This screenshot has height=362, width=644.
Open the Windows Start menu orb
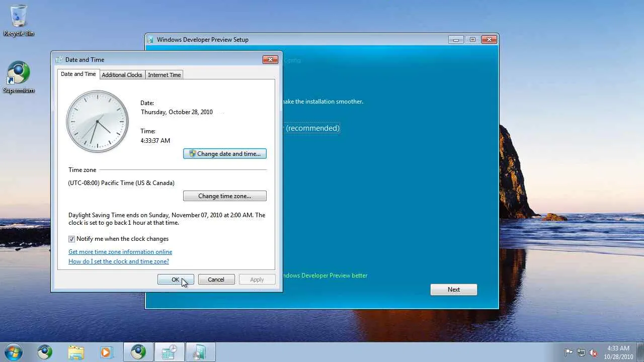14,352
